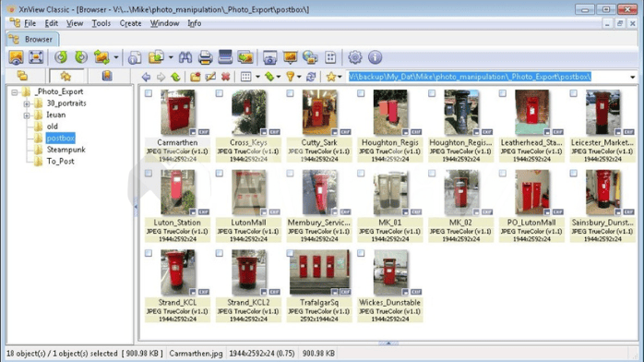644x362 pixels.
Task: Click the Browser mode toolbar icon
Action: coord(16,57)
